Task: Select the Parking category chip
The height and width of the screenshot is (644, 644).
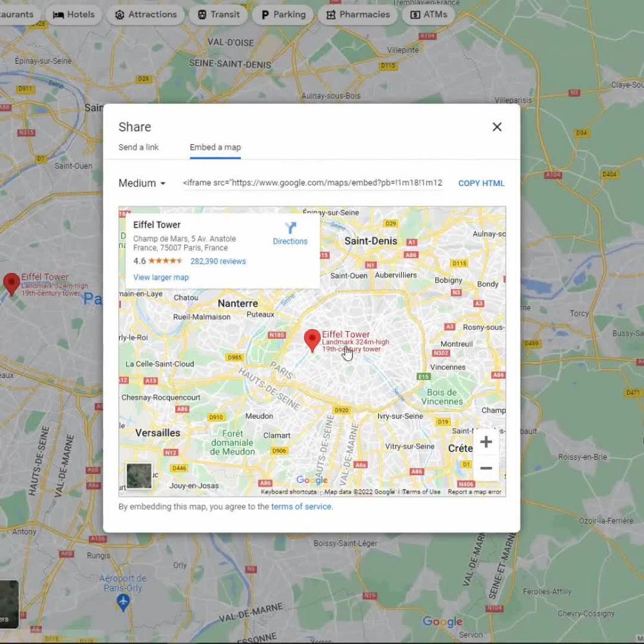Action: click(x=283, y=15)
